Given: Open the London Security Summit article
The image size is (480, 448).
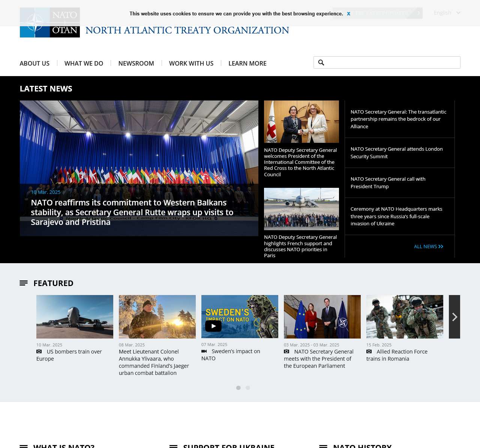Looking at the screenshot, I should click(397, 153).
